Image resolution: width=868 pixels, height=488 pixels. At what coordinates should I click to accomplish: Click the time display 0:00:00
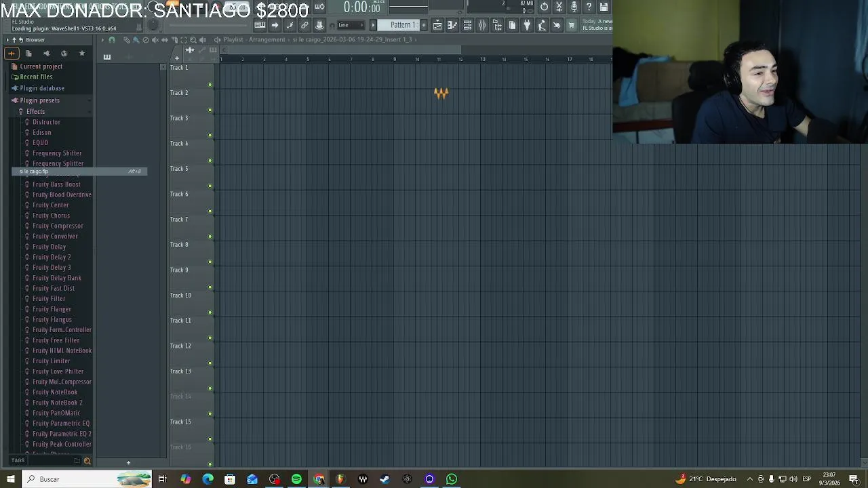361,7
